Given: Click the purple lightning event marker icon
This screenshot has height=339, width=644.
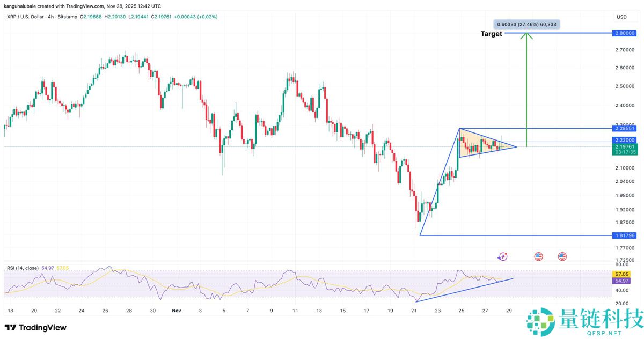Looking at the screenshot, I should click(x=502, y=257).
